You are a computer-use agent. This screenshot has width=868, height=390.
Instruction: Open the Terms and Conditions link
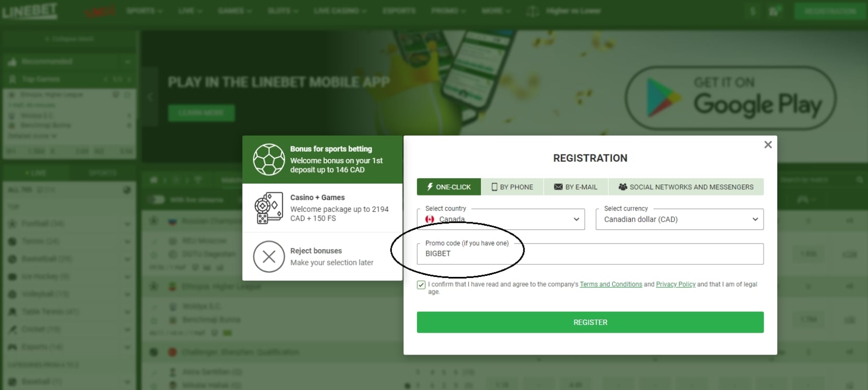(x=611, y=284)
